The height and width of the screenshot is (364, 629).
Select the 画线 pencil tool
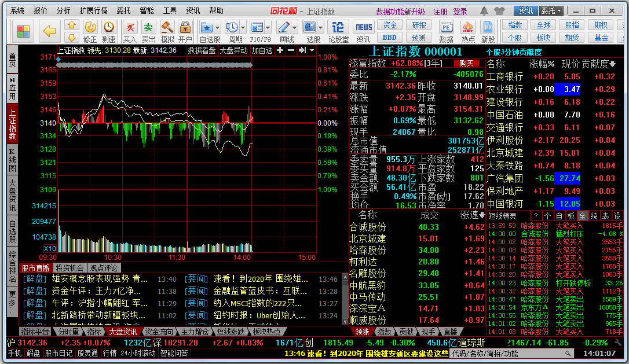click(284, 27)
